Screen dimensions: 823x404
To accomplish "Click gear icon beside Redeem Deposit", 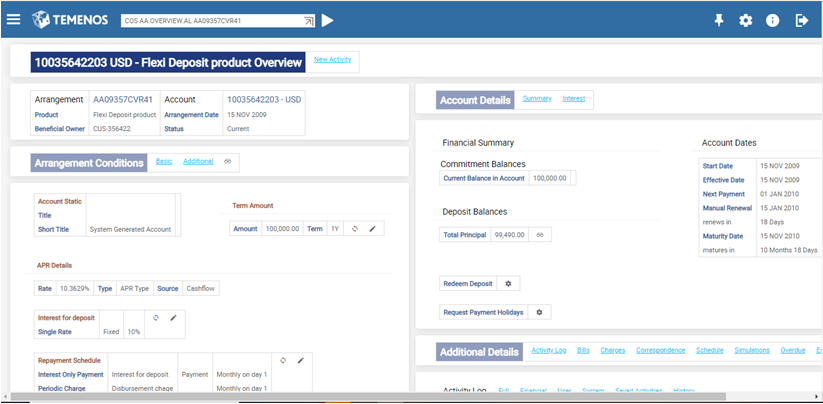I will pyautogui.click(x=508, y=284).
